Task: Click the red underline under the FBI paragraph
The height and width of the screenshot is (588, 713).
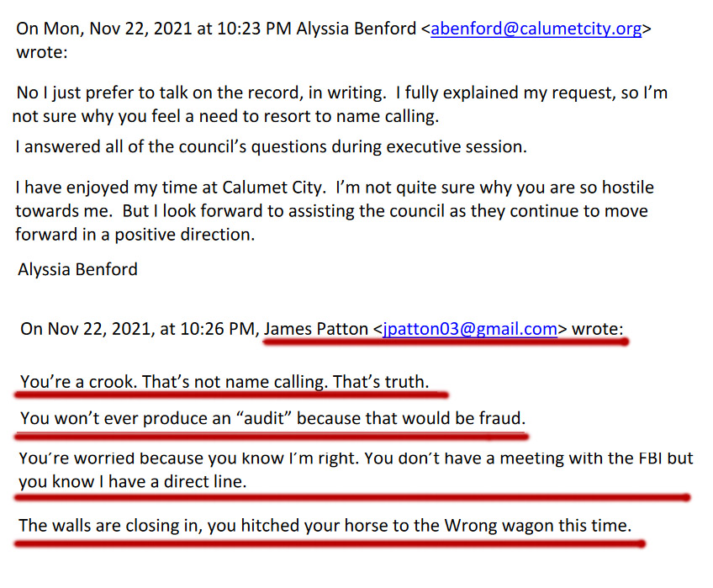Action: point(352,497)
